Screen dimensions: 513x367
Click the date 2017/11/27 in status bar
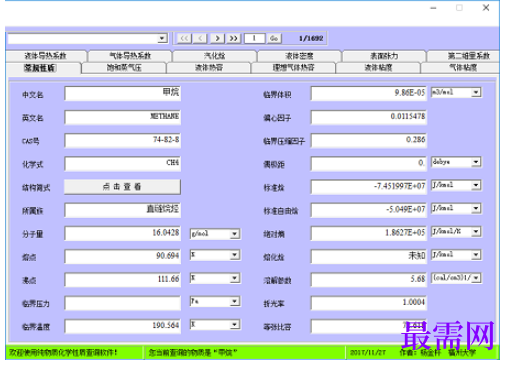click(368, 352)
